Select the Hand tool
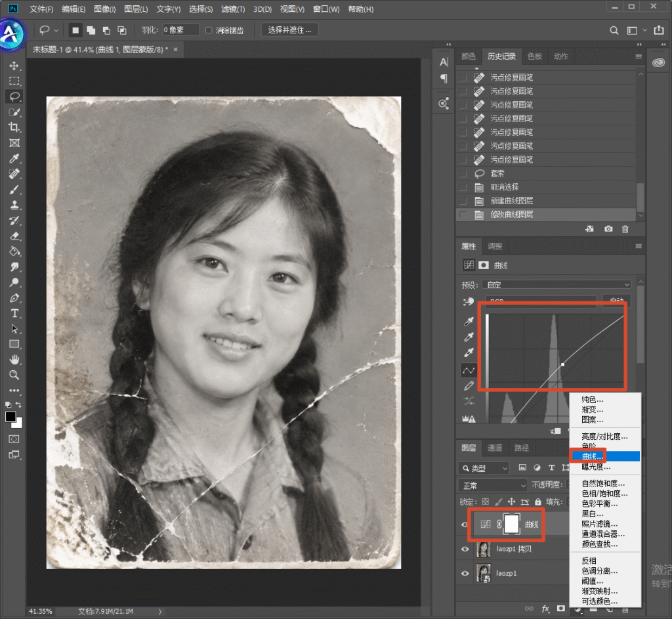This screenshot has width=672, height=619. [x=14, y=360]
